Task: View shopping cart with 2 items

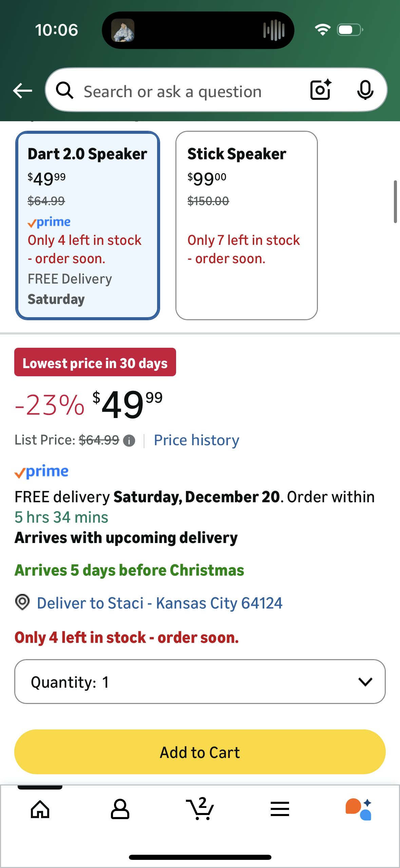Action: coord(200,809)
